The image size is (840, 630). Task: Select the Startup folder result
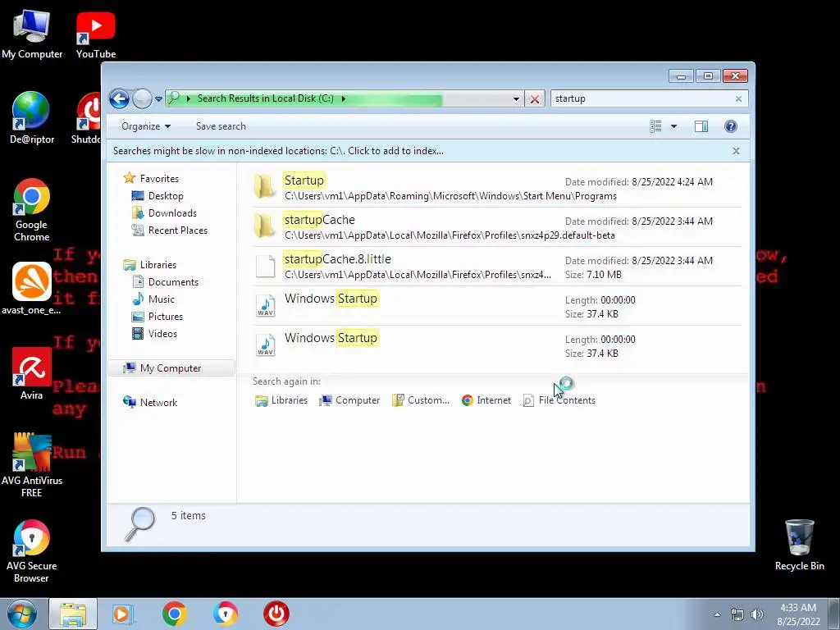(x=497, y=188)
